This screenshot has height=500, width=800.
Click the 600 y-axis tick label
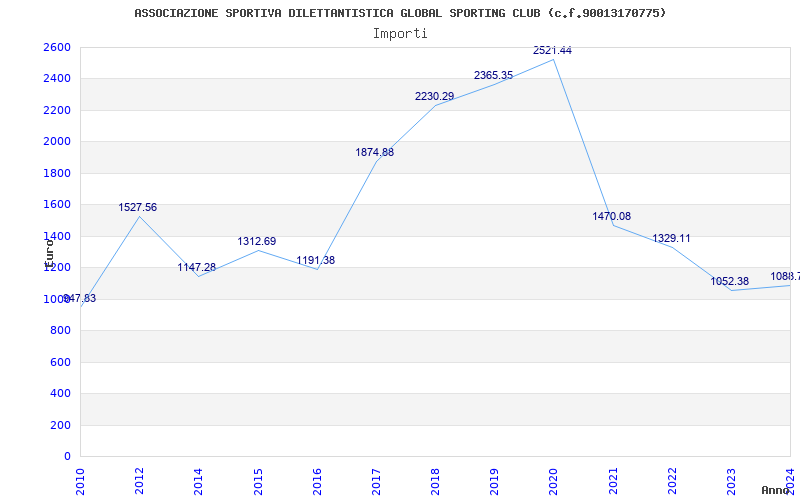click(61, 362)
